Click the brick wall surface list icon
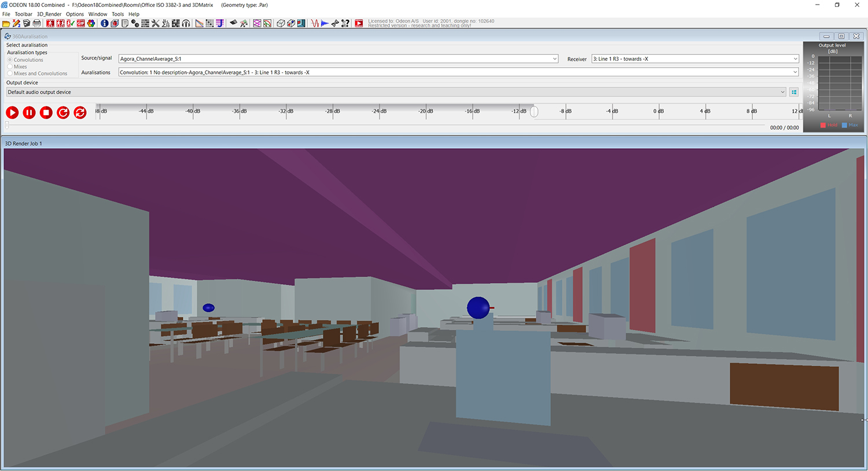 [x=145, y=23]
